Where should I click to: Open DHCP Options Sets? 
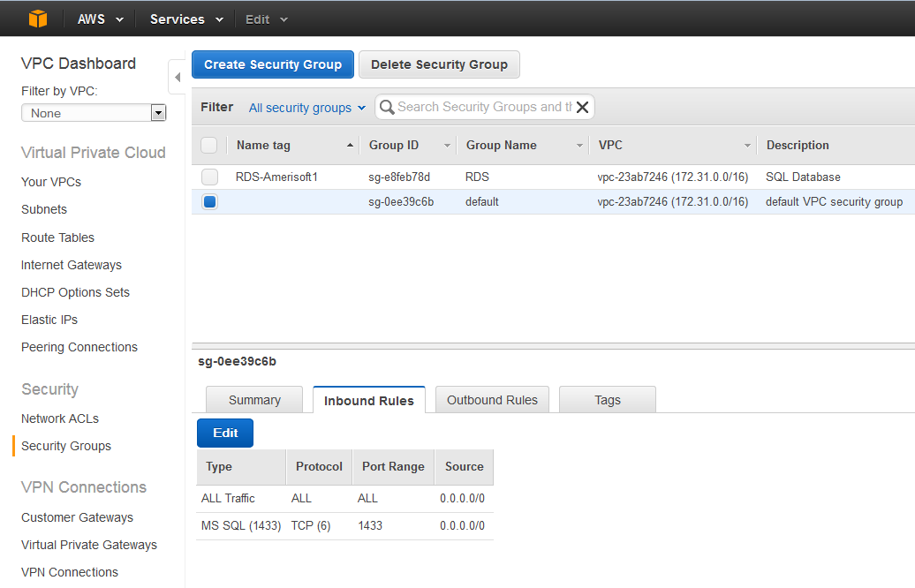pyautogui.click(x=75, y=292)
